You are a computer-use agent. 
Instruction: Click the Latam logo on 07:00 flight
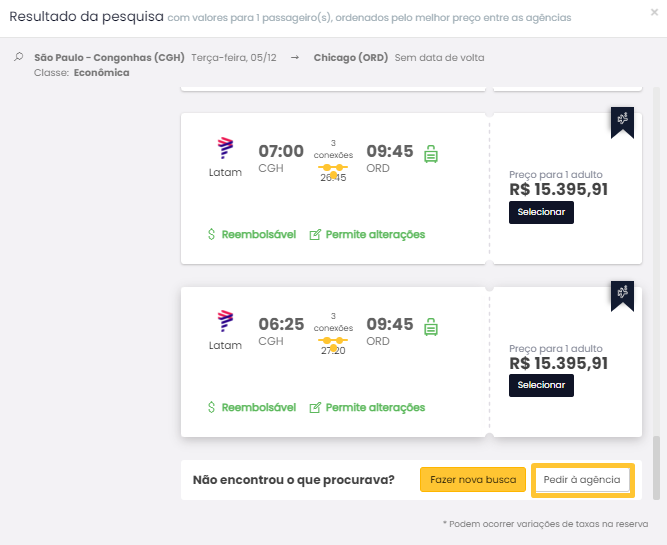(225, 149)
